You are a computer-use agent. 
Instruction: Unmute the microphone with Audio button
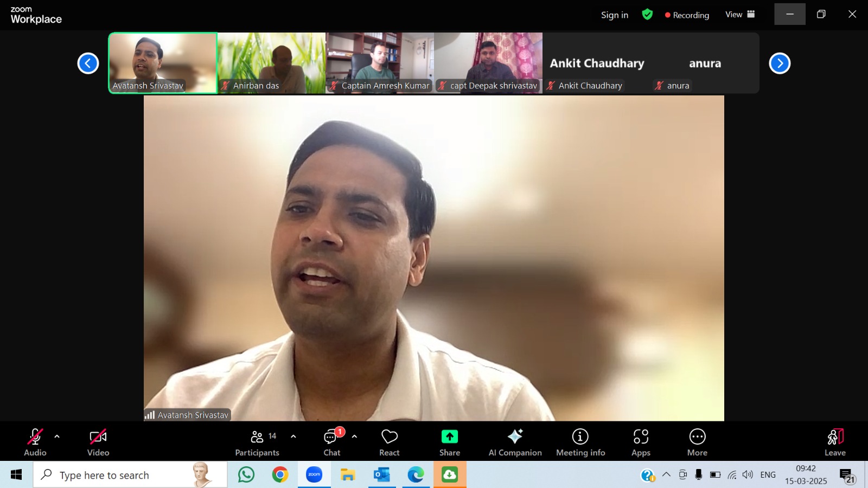tap(35, 442)
